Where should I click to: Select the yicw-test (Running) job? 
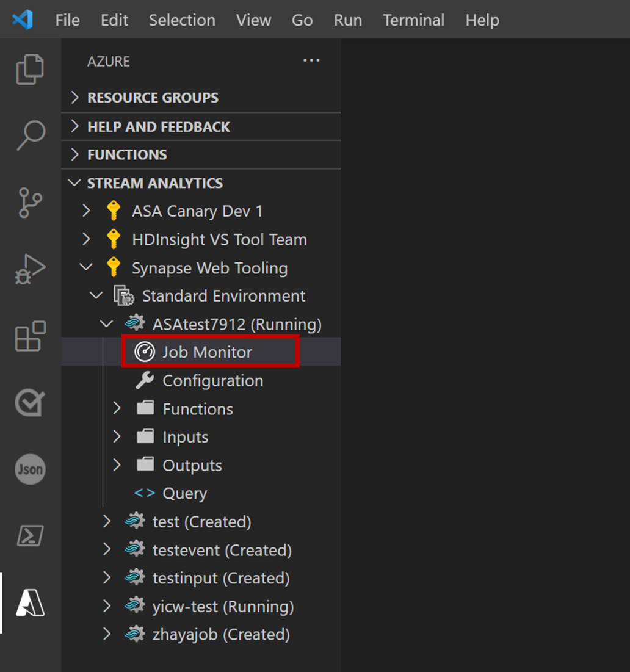(x=222, y=606)
